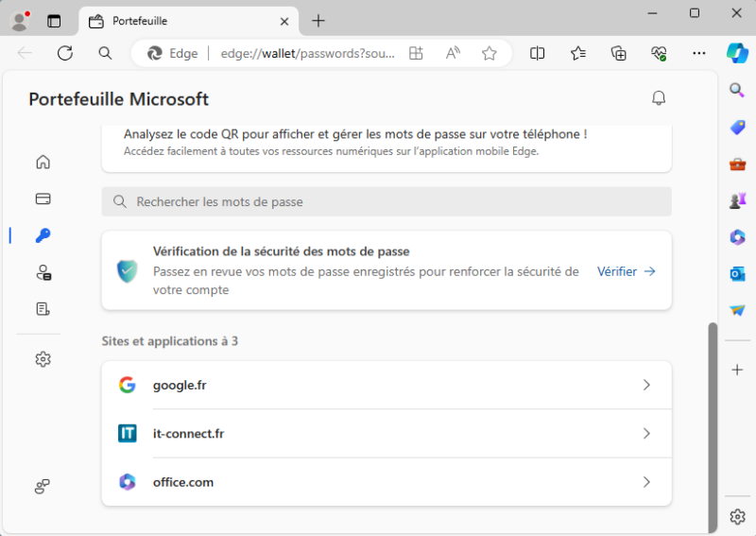Click the Rechercher les mots de passe field
Image resolution: width=756 pixels, height=536 pixels.
click(387, 201)
